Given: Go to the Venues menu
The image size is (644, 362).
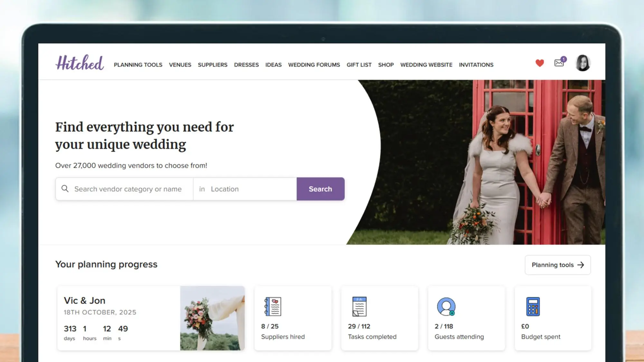Looking at the screenshot, I should coord(180,65).
